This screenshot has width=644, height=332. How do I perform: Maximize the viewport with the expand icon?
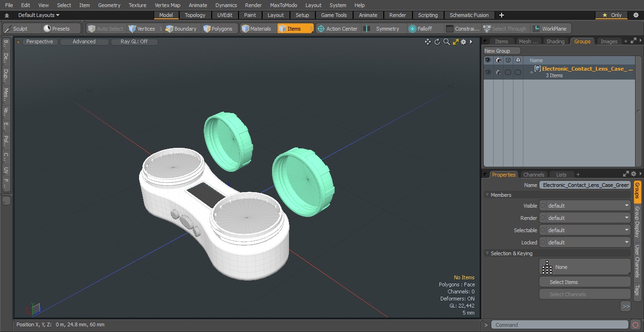(455, 42)
